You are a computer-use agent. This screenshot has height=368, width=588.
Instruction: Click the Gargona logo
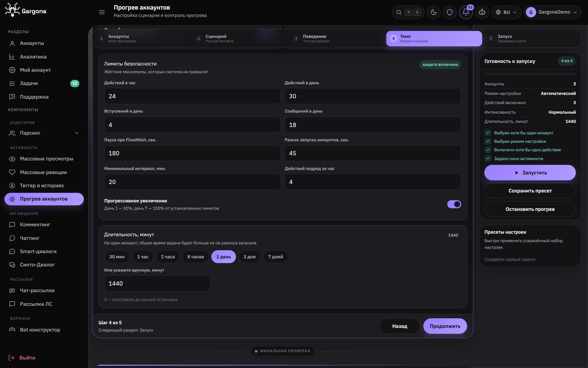(26, 10)
